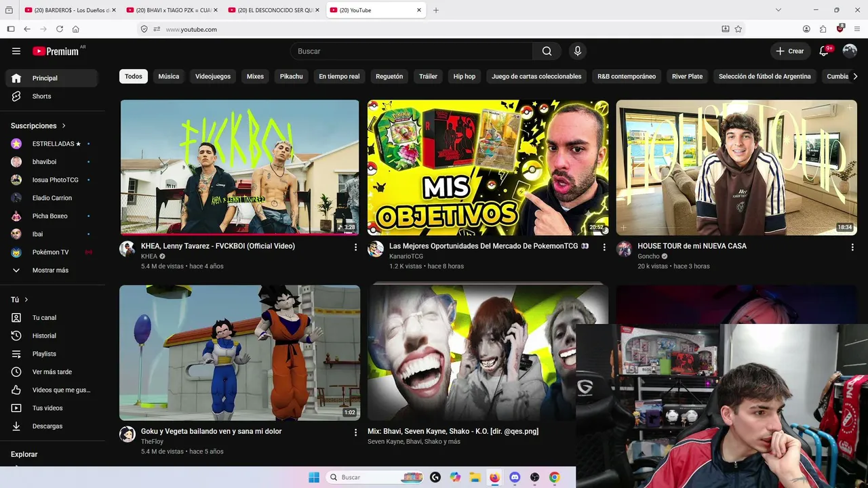Open the YouTube guide hamburger menu
This screenshot has width=868, height=488.
[x=16, y=51]
